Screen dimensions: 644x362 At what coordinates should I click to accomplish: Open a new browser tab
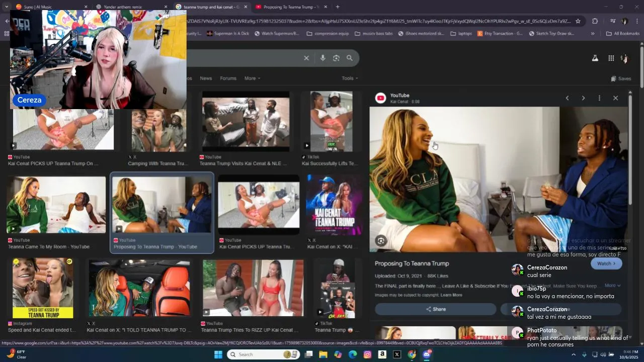pyautogui.click(x=337, y=7)
